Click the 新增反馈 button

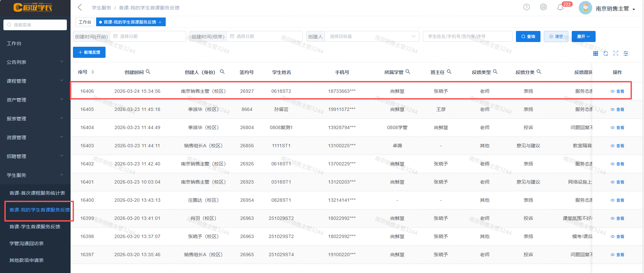(89, 52)
